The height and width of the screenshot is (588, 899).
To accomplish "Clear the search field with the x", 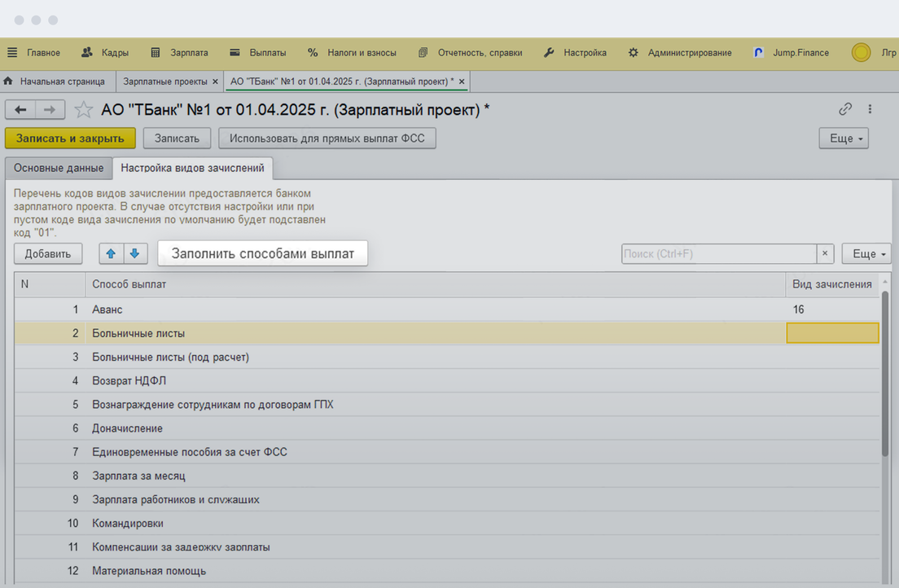I will [824, 253].
